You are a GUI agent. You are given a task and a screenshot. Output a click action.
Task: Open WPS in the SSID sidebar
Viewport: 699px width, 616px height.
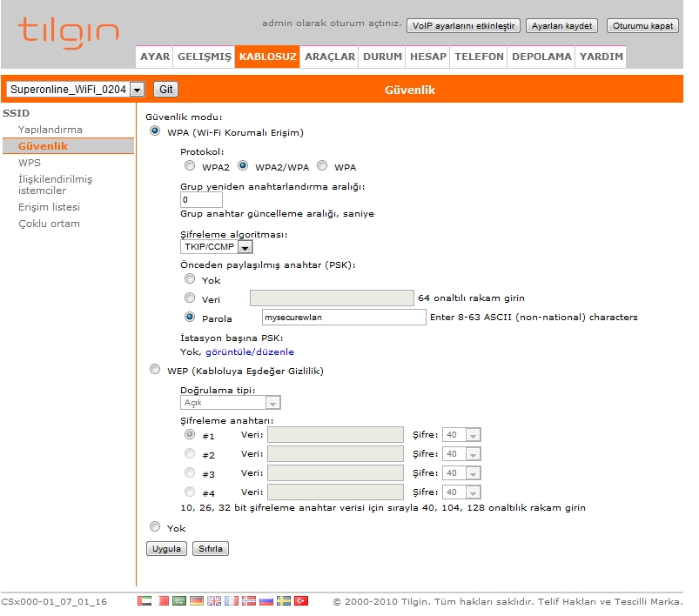[x=30, y=163]
